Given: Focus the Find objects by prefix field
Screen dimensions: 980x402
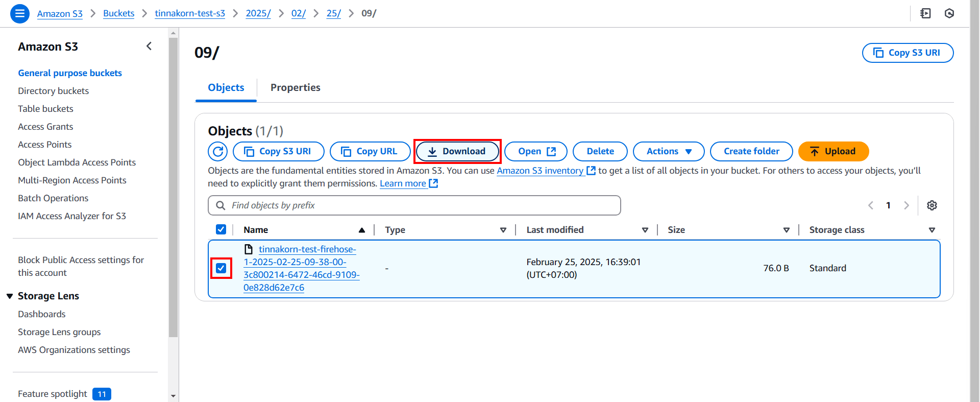Looking at the screenshot, I should click(414, 205).
